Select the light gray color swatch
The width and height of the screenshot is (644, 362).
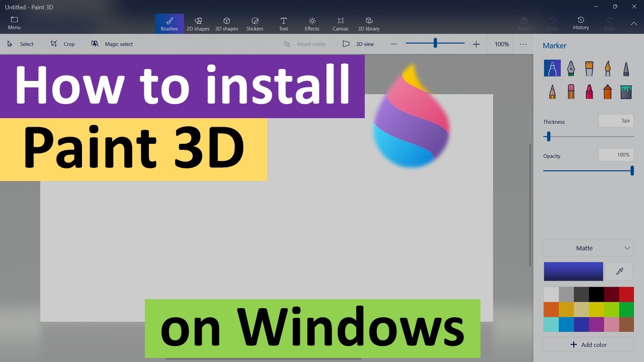tap(566, 294)
